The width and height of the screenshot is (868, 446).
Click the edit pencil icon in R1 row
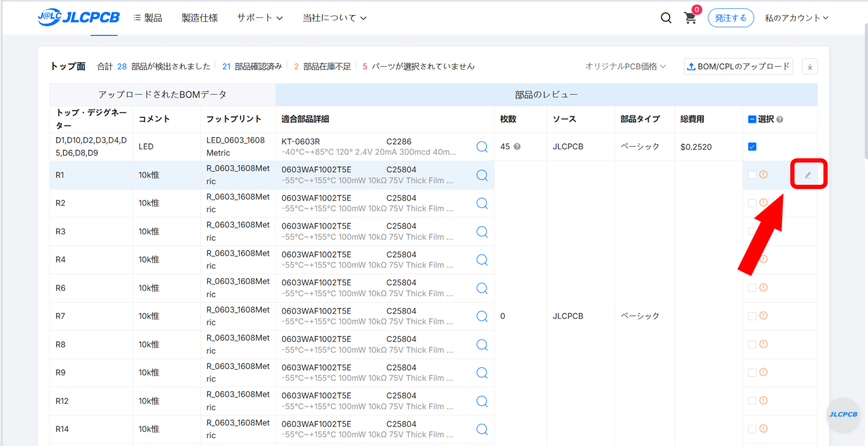coord(808,175)
